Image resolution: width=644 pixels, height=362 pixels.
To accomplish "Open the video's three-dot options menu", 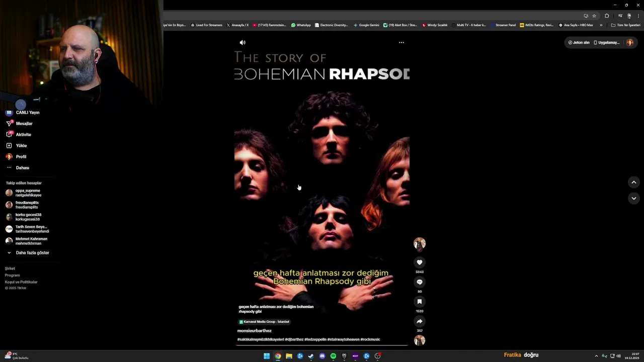I will pos(401,43).
